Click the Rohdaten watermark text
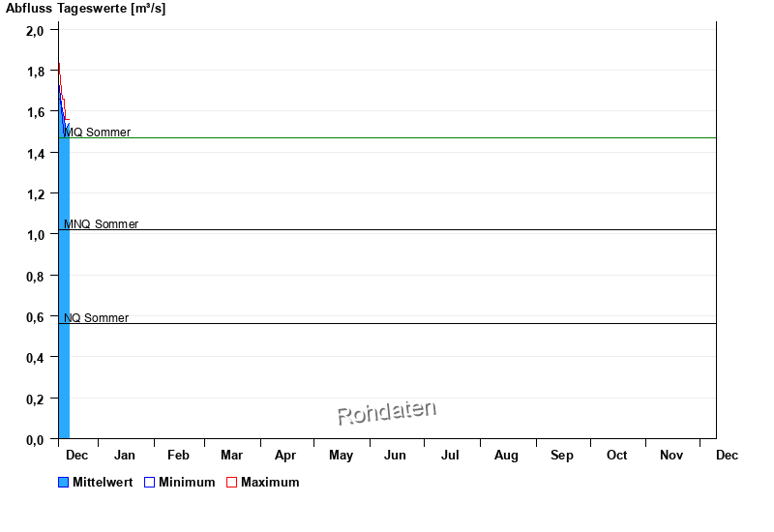The height and width of the screenshot is (532, 774). pyautogui.click(x=387, y=413)
